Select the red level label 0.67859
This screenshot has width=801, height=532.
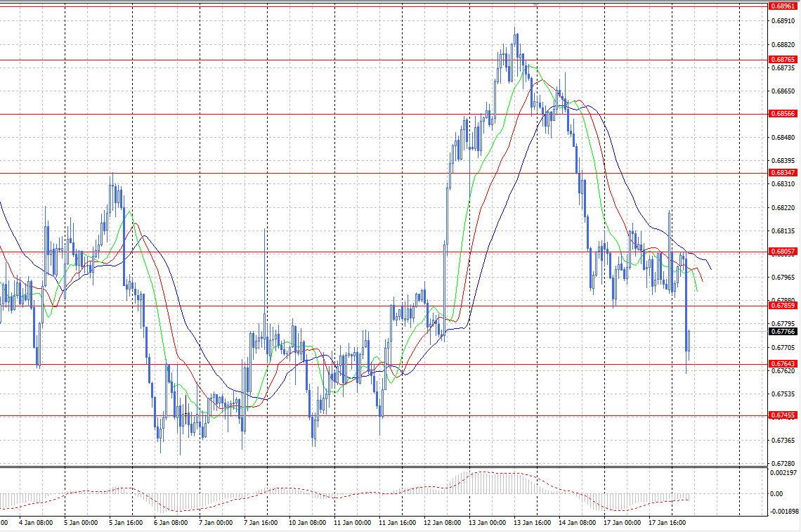pos(783,306)
